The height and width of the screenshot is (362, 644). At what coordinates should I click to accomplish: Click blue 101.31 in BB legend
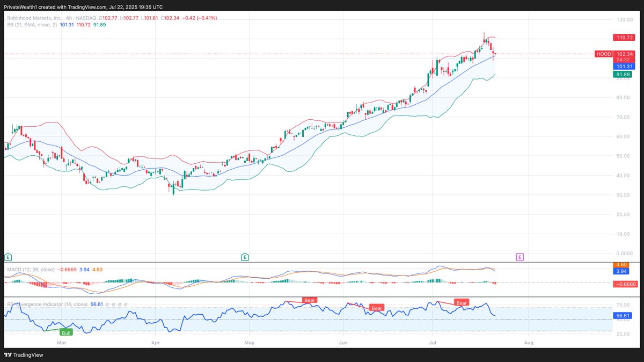(68, 25)
